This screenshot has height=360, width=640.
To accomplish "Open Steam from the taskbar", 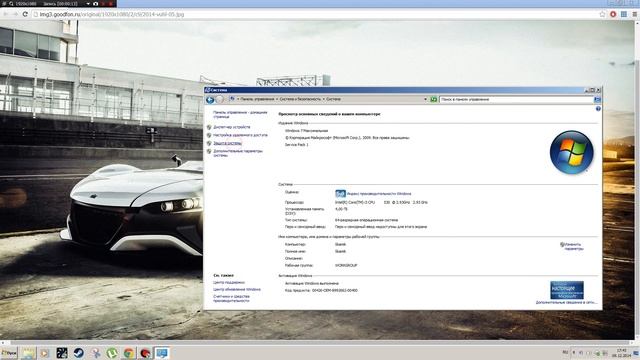I will (78, 353).
